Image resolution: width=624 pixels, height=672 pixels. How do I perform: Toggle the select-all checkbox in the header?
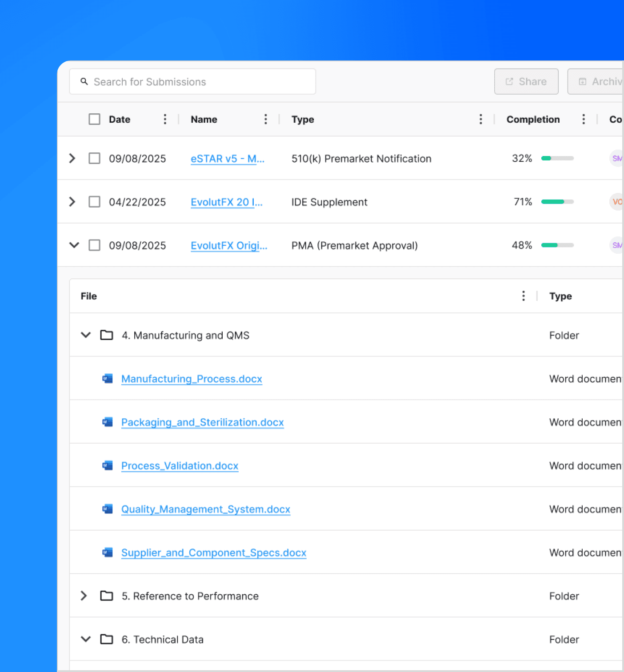tap(94, 119)
